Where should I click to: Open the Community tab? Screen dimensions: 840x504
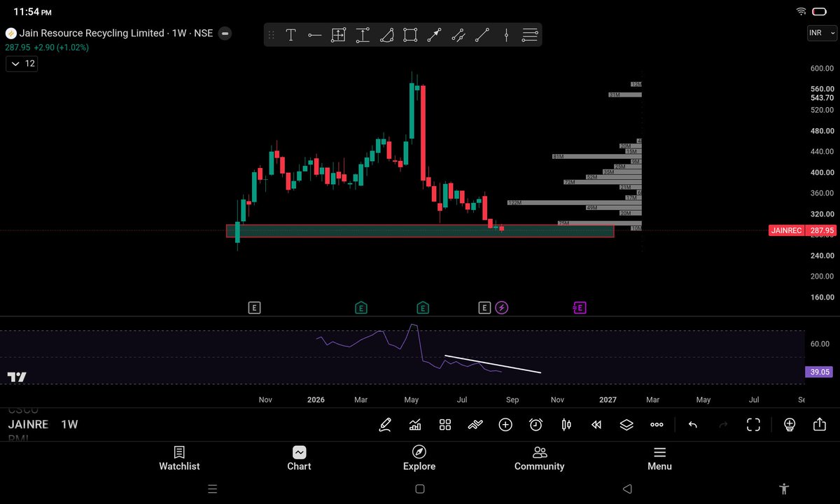(539, 458)
